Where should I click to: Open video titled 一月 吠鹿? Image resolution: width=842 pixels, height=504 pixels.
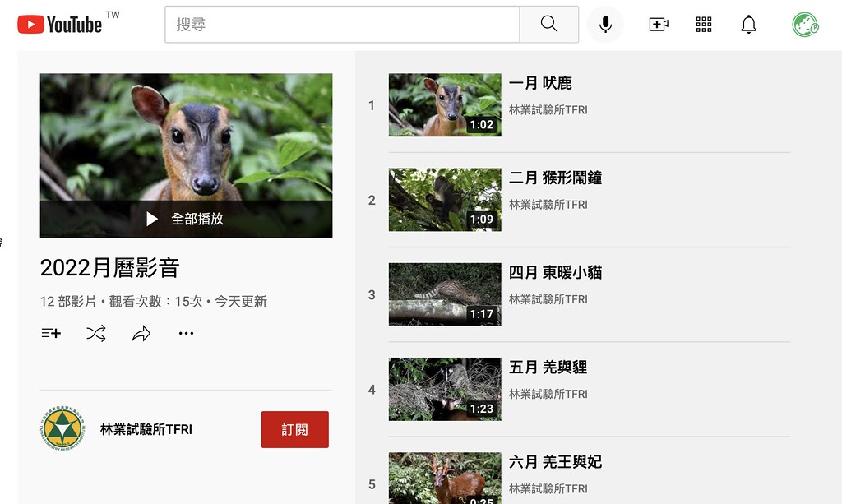point(540,83)
